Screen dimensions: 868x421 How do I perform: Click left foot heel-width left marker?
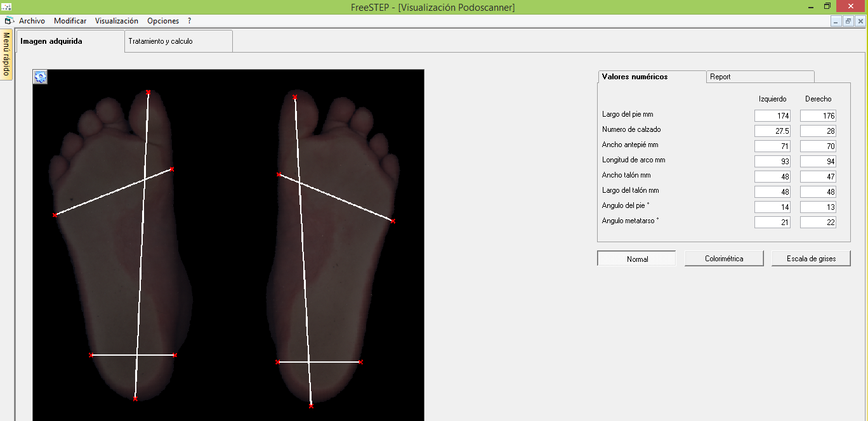tap(91, 355)
